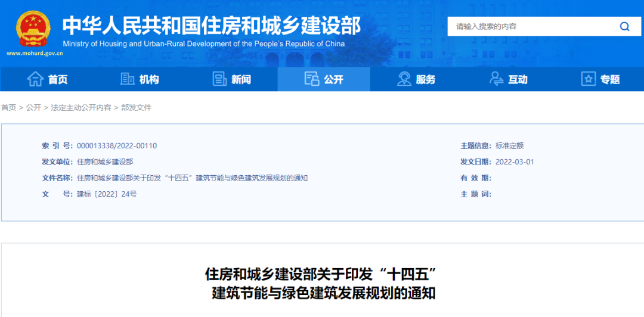Go to 首页 in the breadcrumb
The height and width of the screenshot is (317, 644).
9,108
